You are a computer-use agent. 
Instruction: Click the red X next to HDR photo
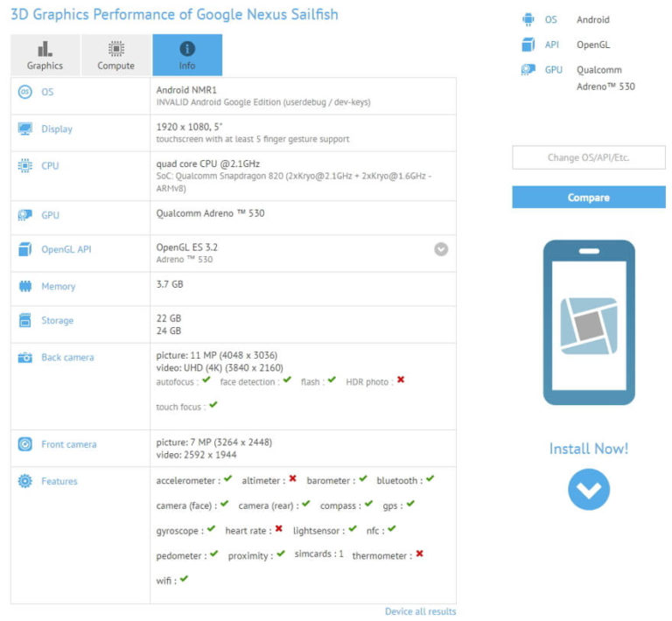[400, 380]
